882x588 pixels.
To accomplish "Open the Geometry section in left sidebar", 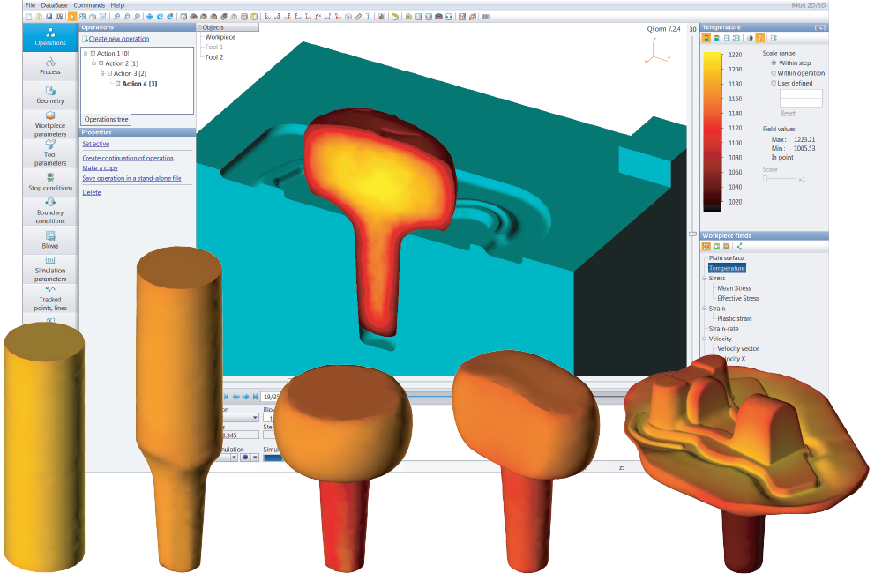I will 50,94.
